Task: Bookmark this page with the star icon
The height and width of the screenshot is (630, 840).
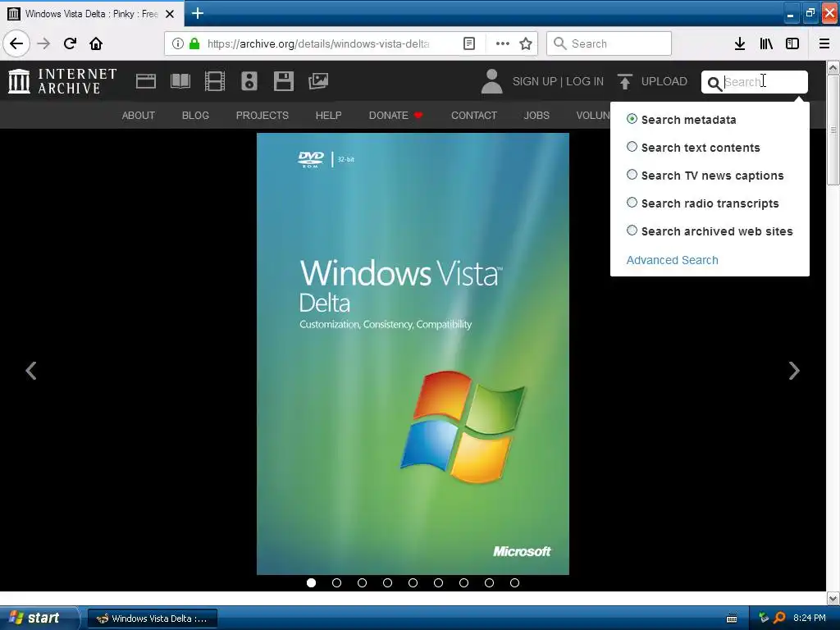Action: click(526, 43)
